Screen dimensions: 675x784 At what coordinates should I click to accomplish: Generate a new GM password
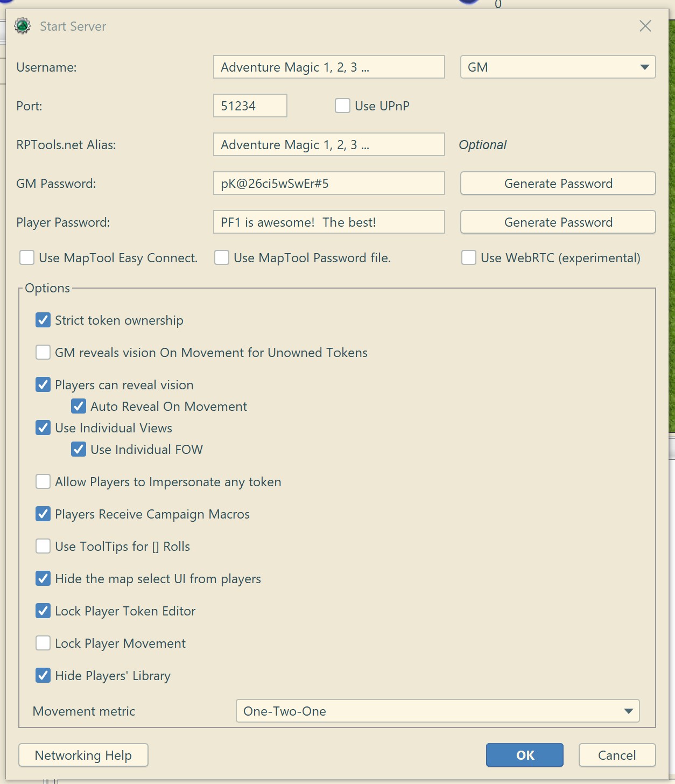(x=558, y=183)
